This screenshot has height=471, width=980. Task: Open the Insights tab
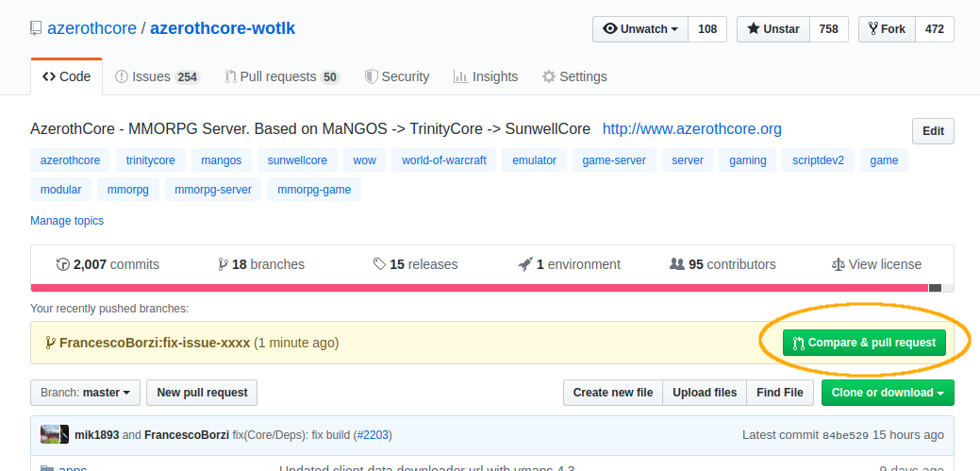(486, 77)
